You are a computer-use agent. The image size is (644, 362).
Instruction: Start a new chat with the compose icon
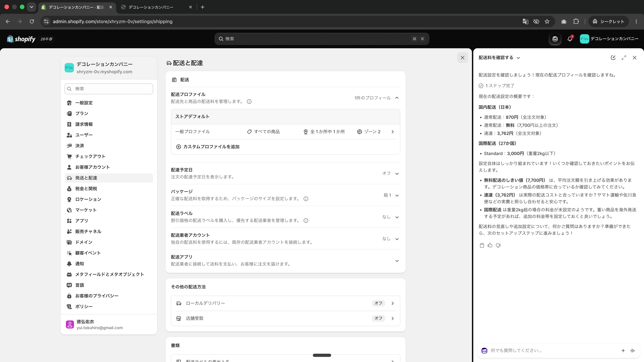[613, 58]
